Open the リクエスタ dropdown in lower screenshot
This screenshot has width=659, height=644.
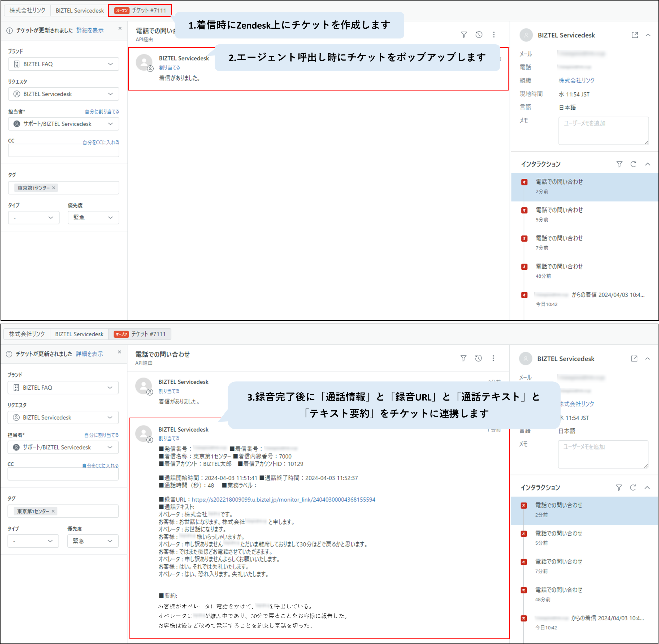coord(63,417)
